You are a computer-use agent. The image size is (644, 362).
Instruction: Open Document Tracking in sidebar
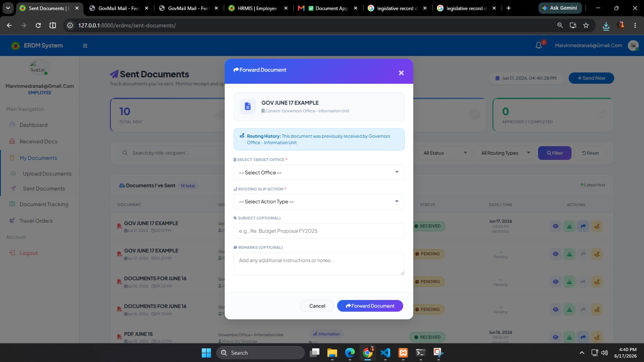pyautogui.click(x=44, y=204)
